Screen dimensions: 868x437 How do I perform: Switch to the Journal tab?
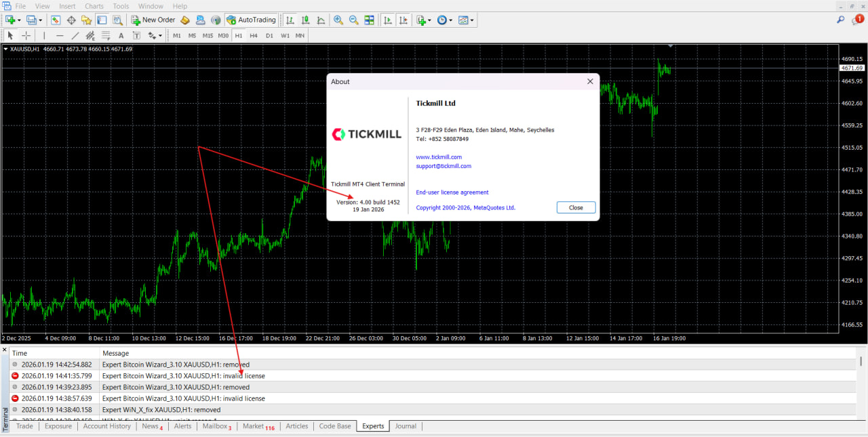[406, 426]
